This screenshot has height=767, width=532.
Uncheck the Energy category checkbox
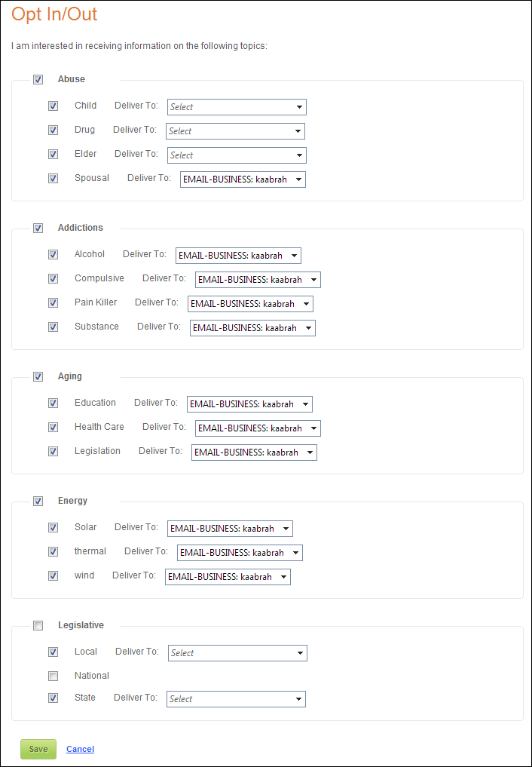tap(38, 501)
